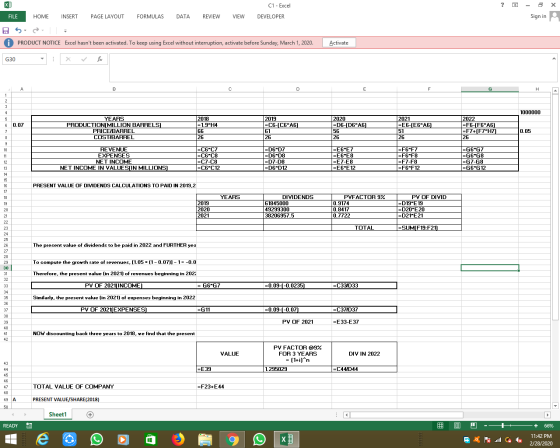Click the Undo arrow icon
The image size is (560, 448).
pos(18,31)
